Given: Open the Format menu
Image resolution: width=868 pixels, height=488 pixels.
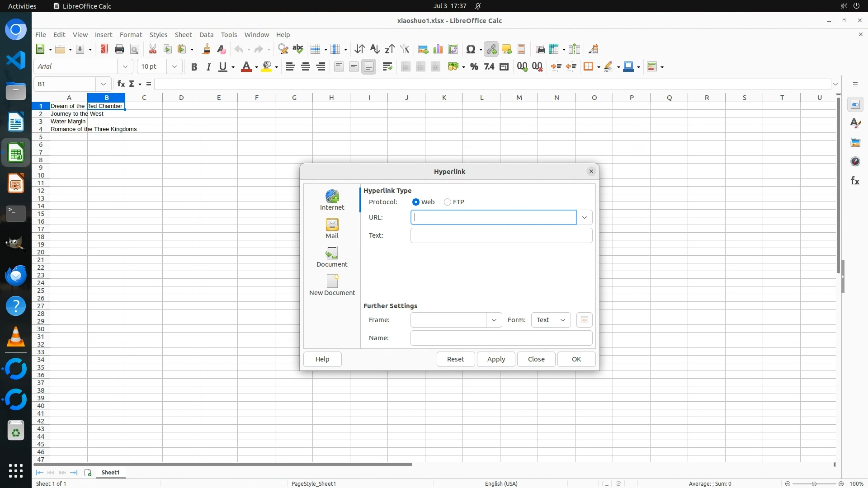Looking at the screenshot, I should pyautogui.click(x=131, y=35).
